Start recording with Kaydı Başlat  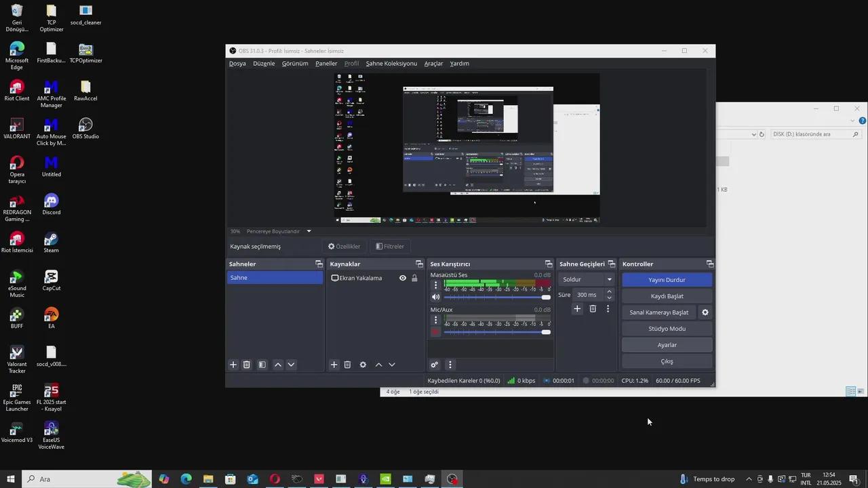667,296
